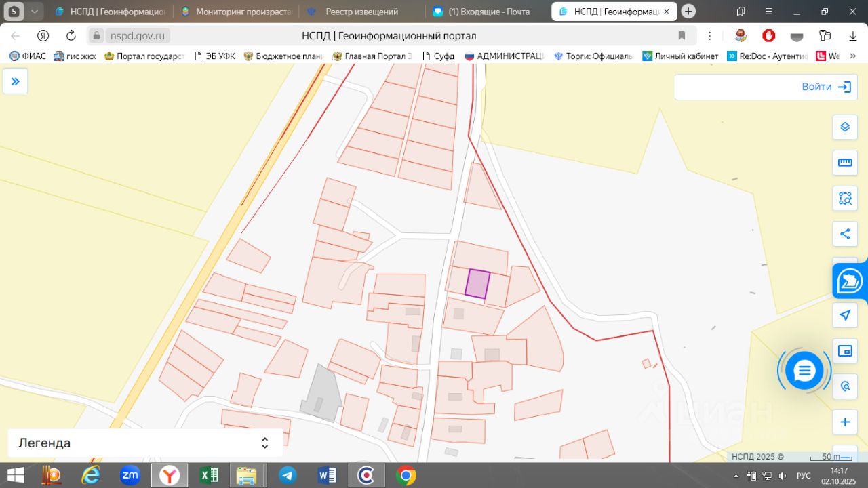The width and height of the screenshot is (868, 488).
Task: Open the Zoom app from the taskbar
Action: [x=130, y=475]
